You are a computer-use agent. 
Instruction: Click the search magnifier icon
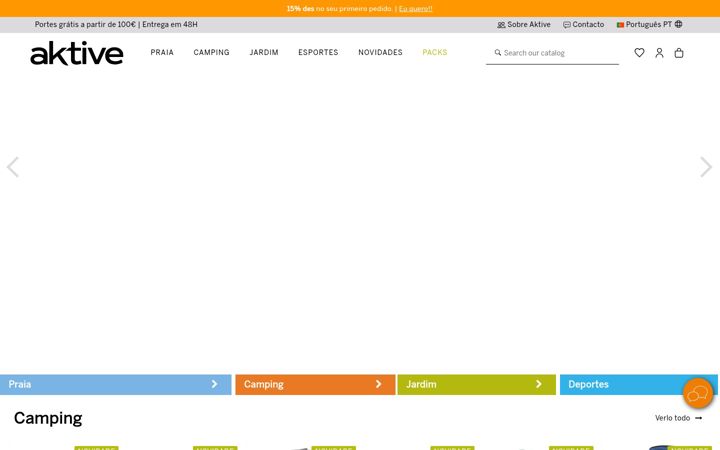[x=498, y=53]
